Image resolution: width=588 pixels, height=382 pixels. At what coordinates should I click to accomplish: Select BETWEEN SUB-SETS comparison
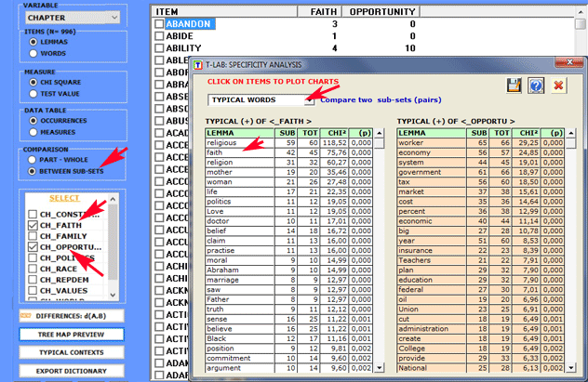(x=33, y=171)
